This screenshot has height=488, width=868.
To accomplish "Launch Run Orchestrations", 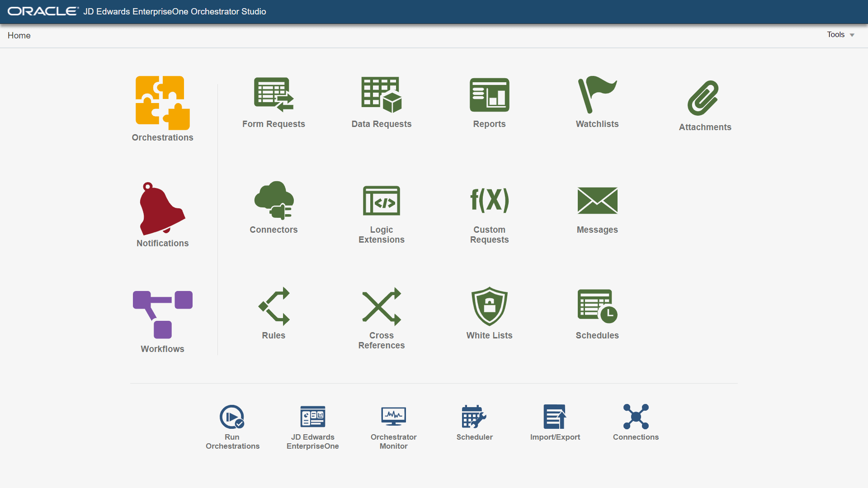I will [x=232, y=417].
